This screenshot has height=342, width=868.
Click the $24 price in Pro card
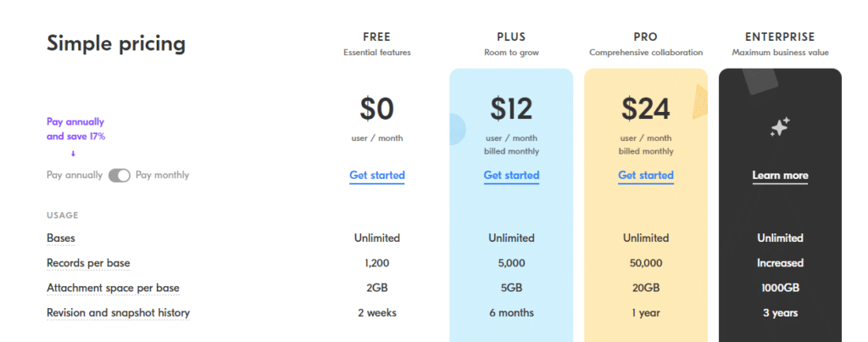(x=646, y=109)
